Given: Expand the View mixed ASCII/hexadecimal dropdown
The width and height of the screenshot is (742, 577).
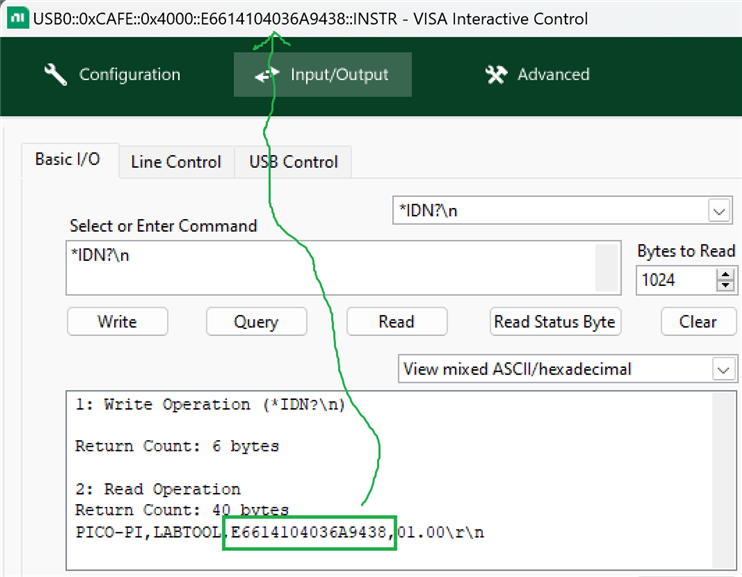Looking at the screenshot, I should pos(724,369).
